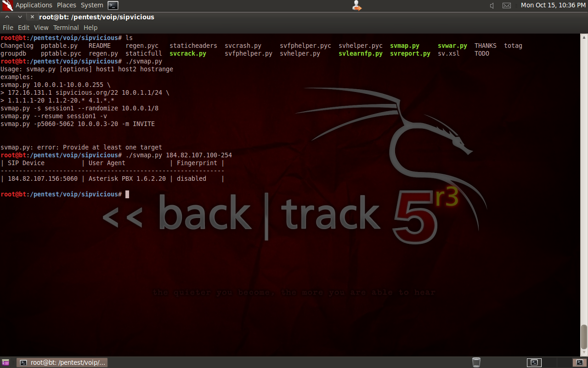Click the groupdb file name
Screen dimensions: 588x368
[13, 53]
